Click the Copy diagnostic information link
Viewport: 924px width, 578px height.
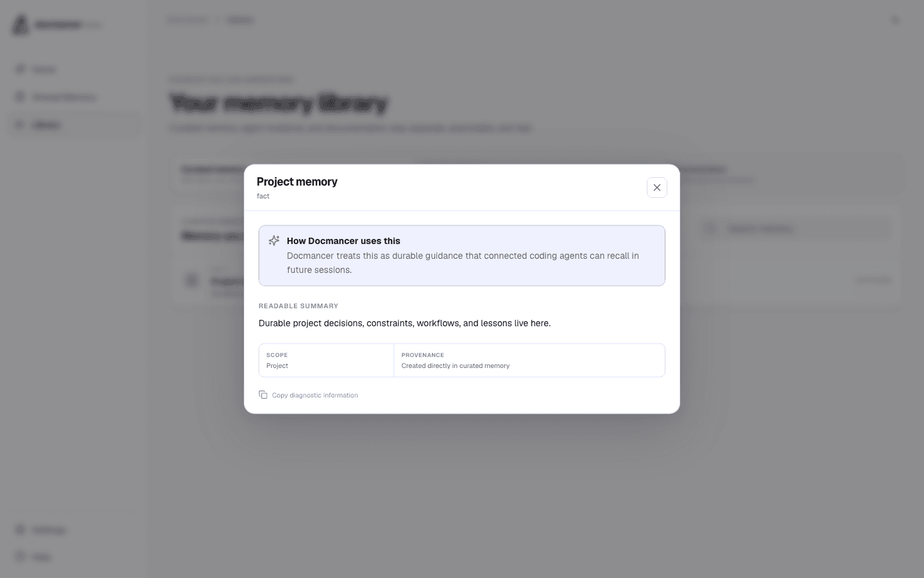click(x=308, y=395)
